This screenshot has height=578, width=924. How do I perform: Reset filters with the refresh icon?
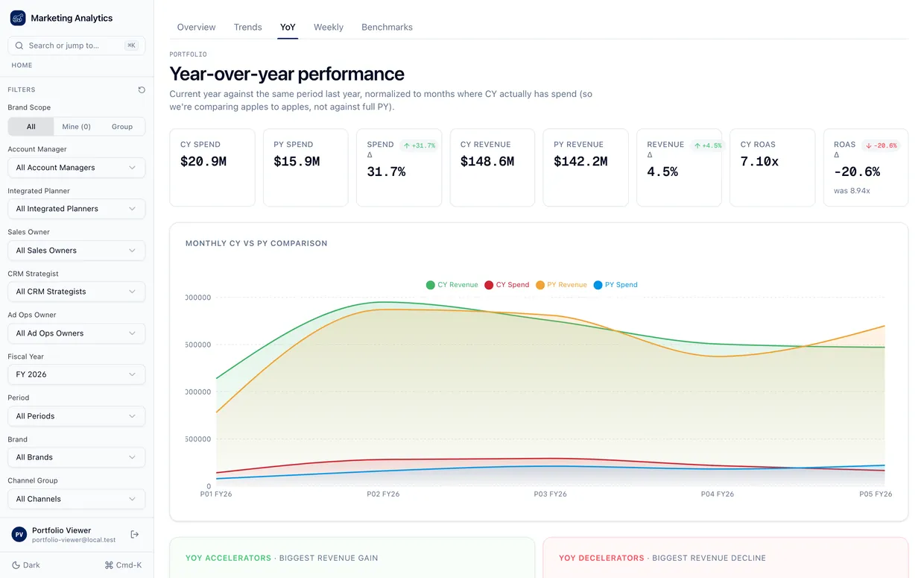point(142,89)
